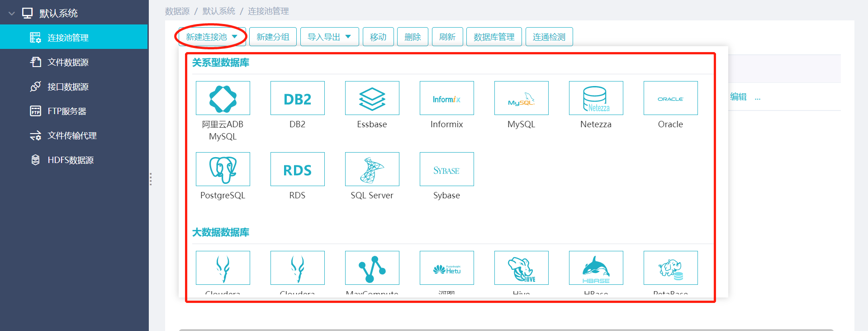Click the horizontal scrollbar at bottom
This screenshot has height=331, width=868.
tap(506, 330)
